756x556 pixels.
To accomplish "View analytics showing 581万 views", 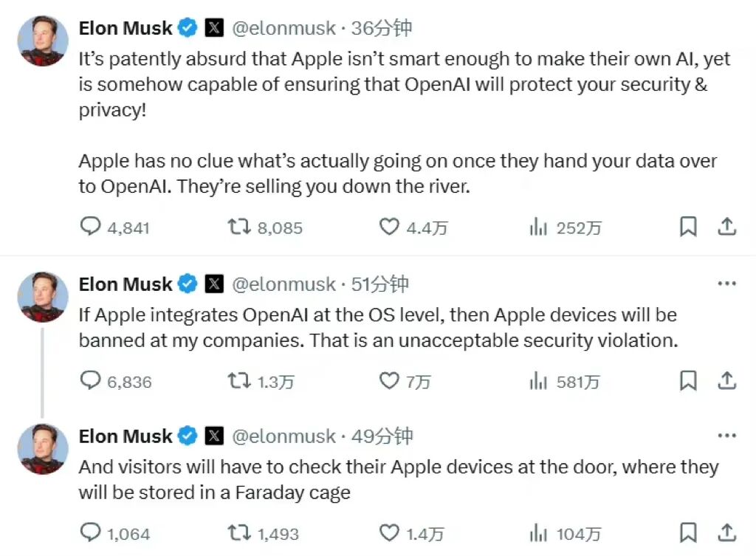I will click(538, 381).
